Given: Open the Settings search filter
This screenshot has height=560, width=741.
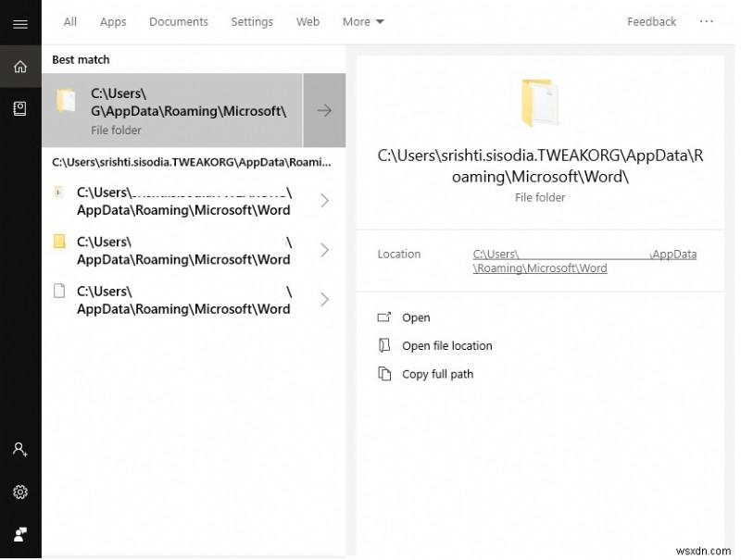Looking at the screenshot, I should click(x=251, y=21).
